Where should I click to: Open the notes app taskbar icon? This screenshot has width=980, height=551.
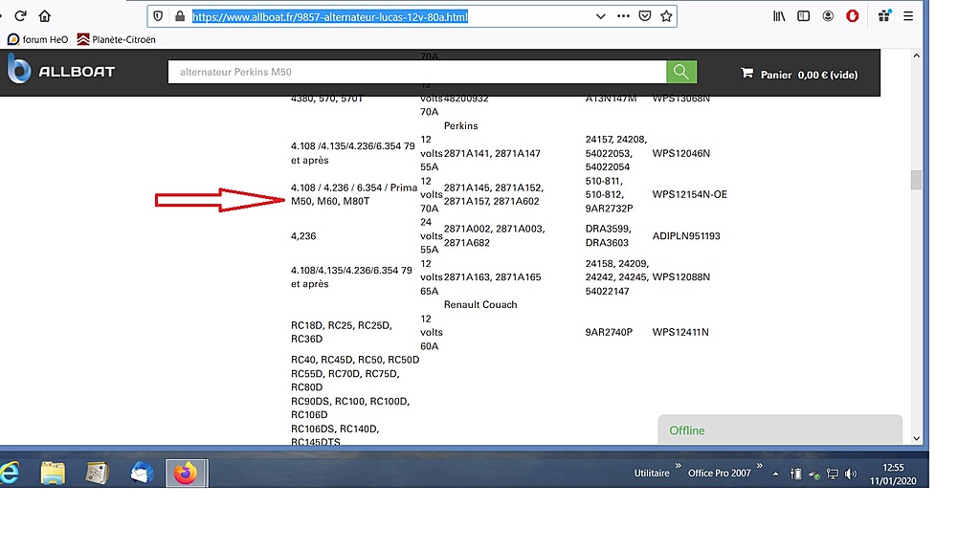coord(97,473)
